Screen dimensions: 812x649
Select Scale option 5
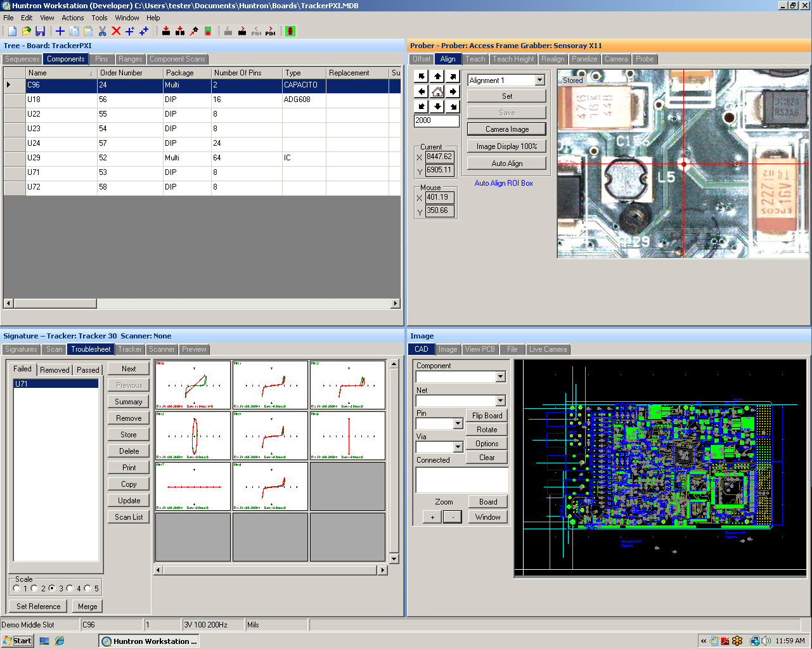pos(87,588)
